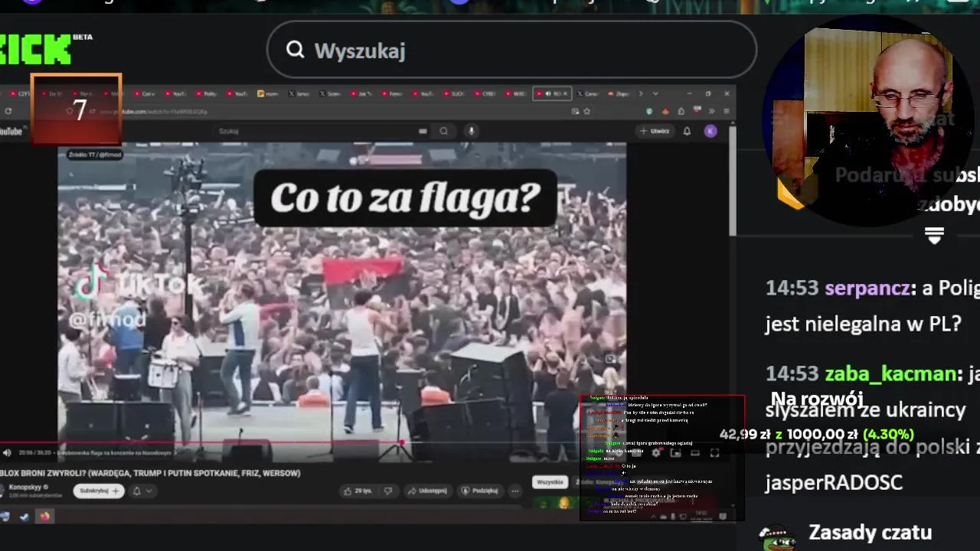
Task: Like the video (29 tys.)
Action: coord(358,491)
